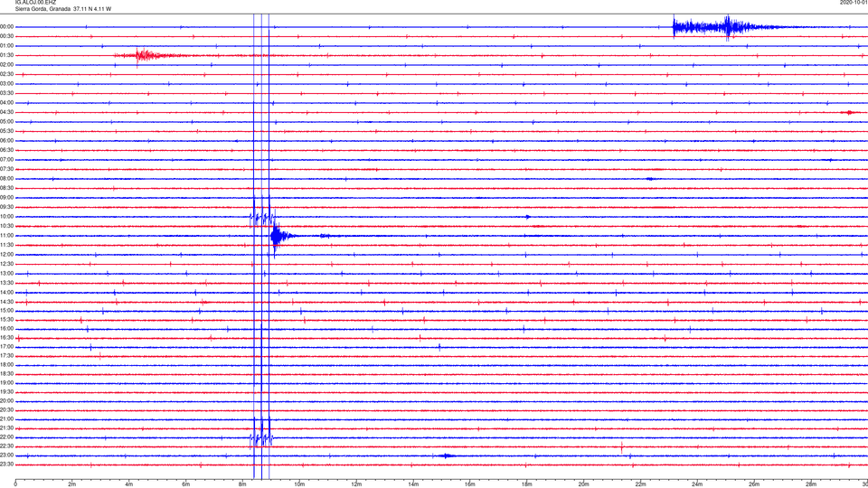Click the 00:30 trace time label
This screenshot has width=868, height=488.
click(7, 36)
